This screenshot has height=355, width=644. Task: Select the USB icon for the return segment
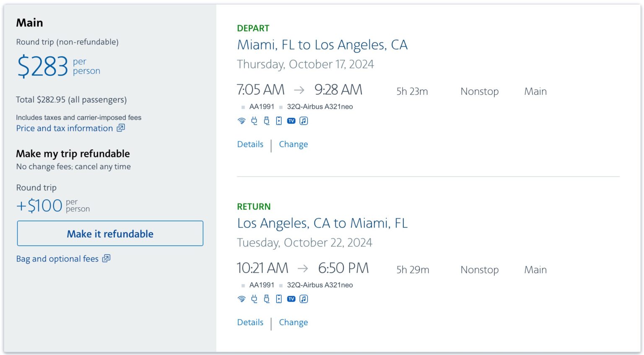coord(266,299)
